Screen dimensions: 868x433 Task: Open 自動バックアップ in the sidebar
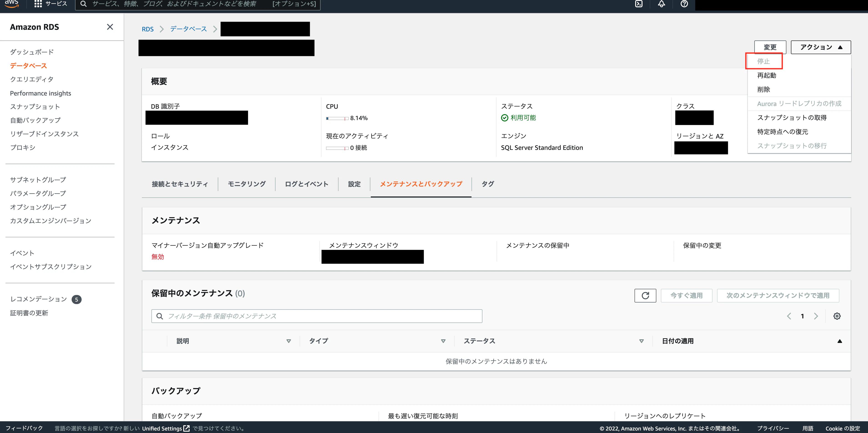(35, 120)
